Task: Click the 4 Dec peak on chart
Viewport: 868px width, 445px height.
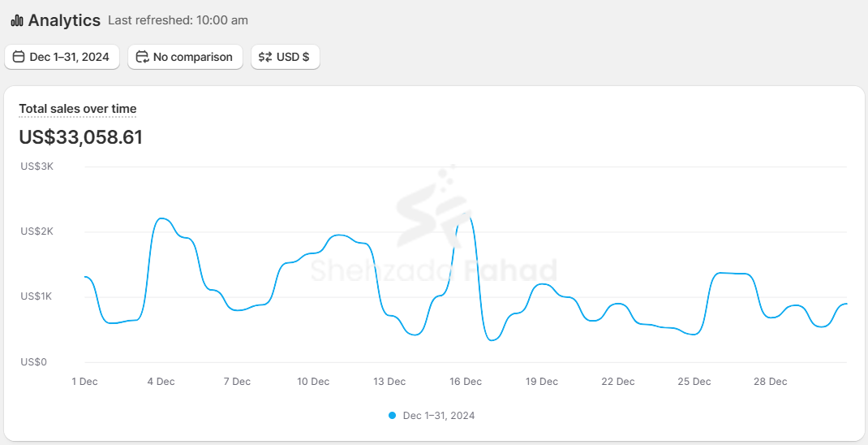Action: coord(162,218)
